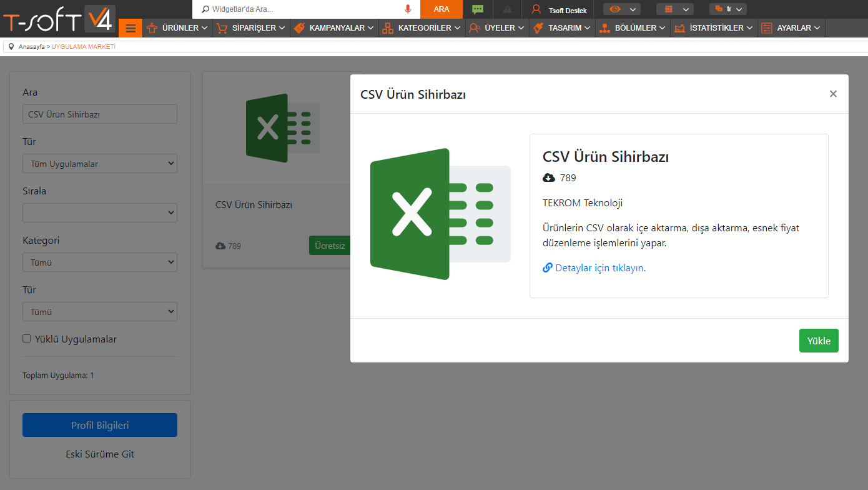Viewport: 868px width, 490px height.
Task: Click the Toplam Uygulama: 1 text
Action: (58, 376)
